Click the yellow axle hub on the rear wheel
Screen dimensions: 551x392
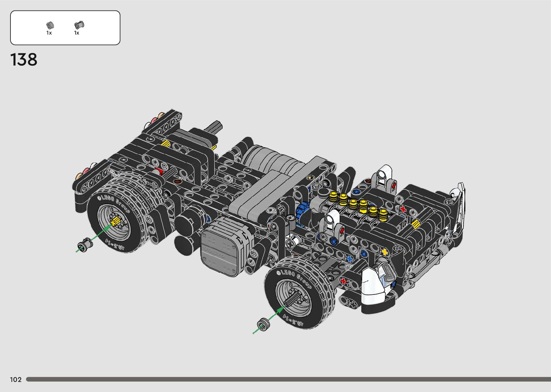[x=116, y=222]
